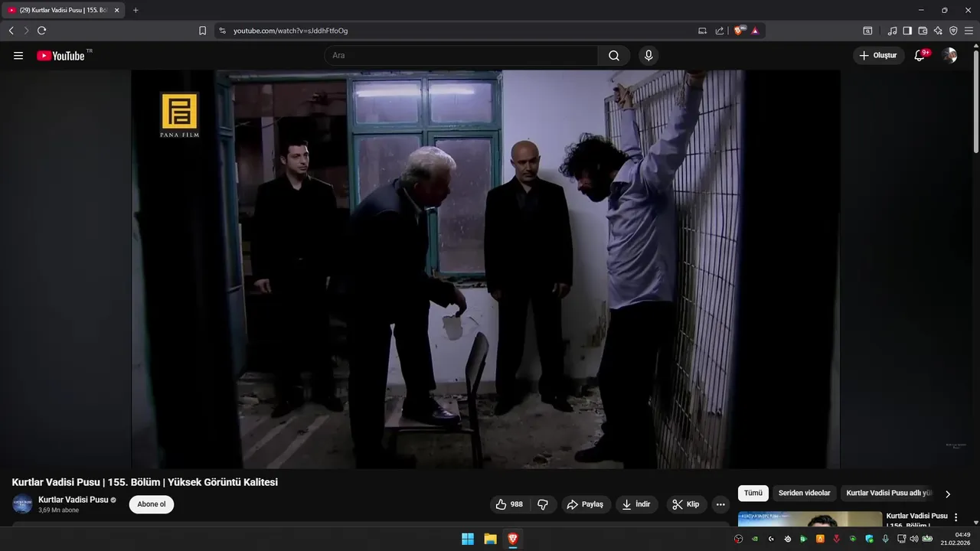The height and width of the screenshot is (551, 980).
Task: Open the microphone tray icon
Action: (x=886, y=539)
